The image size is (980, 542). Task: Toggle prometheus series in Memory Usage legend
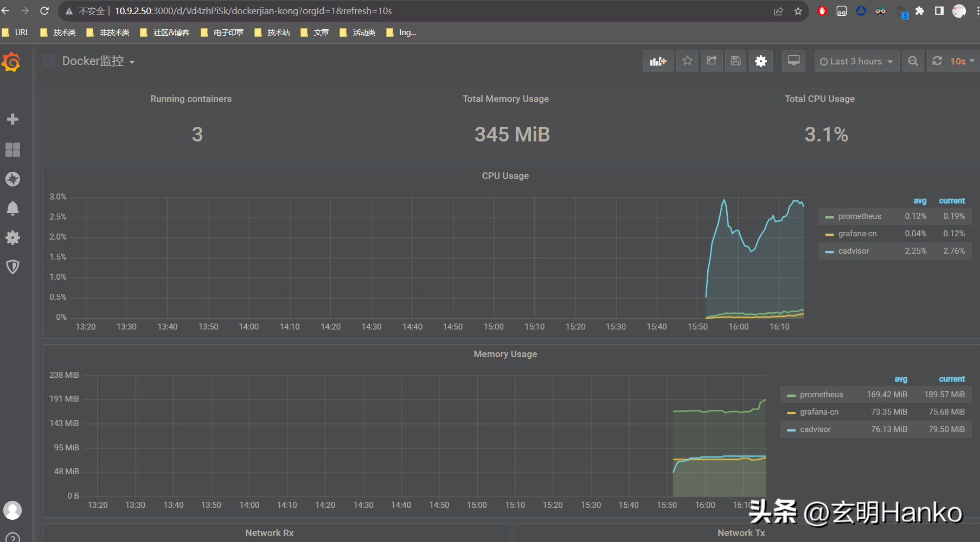(x=821, y=395)
